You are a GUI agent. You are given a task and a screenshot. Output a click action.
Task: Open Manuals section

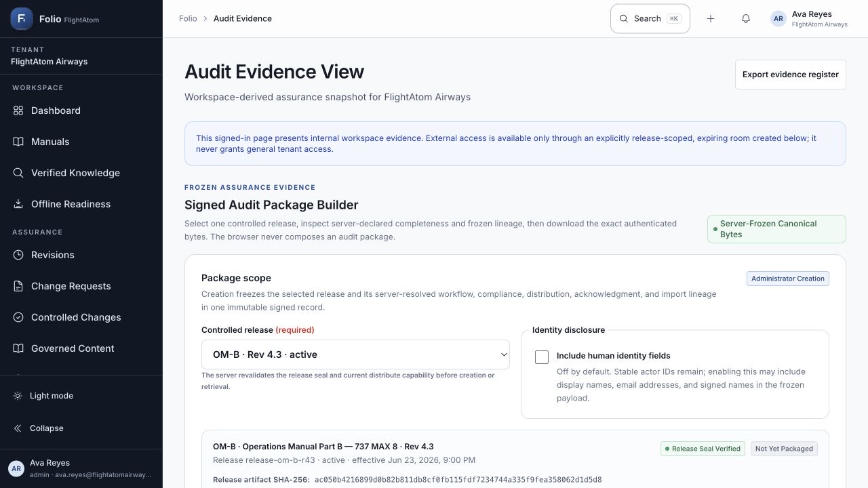(x=81, y=142)
